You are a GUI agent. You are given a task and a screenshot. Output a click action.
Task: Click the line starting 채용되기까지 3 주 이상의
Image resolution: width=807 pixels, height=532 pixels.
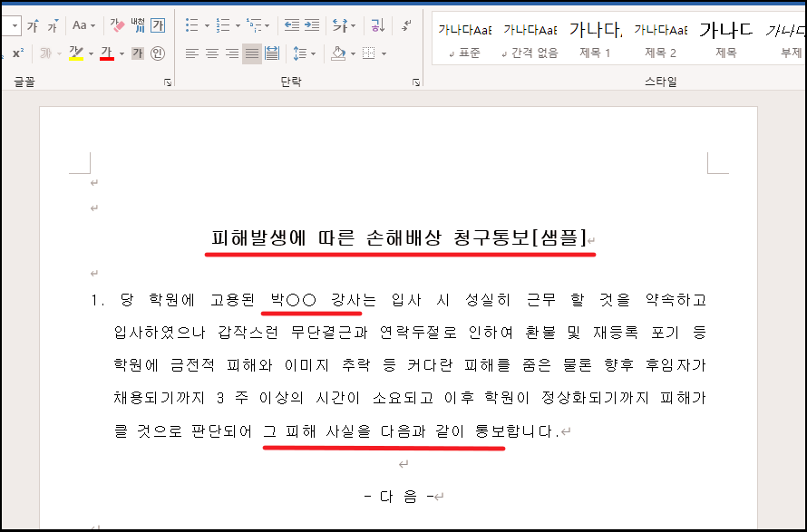(410, 398)
